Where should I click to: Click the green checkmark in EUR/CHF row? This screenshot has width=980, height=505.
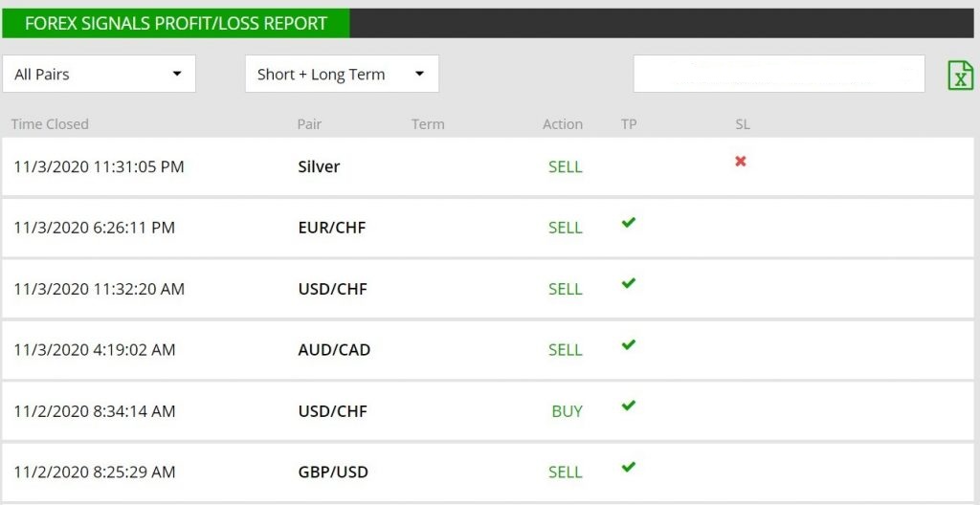[628, 222]
